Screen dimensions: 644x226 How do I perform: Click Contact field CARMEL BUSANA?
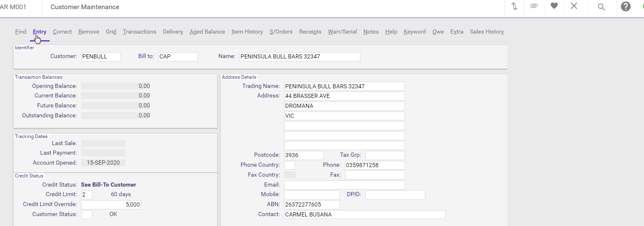[x=365, y=215]
